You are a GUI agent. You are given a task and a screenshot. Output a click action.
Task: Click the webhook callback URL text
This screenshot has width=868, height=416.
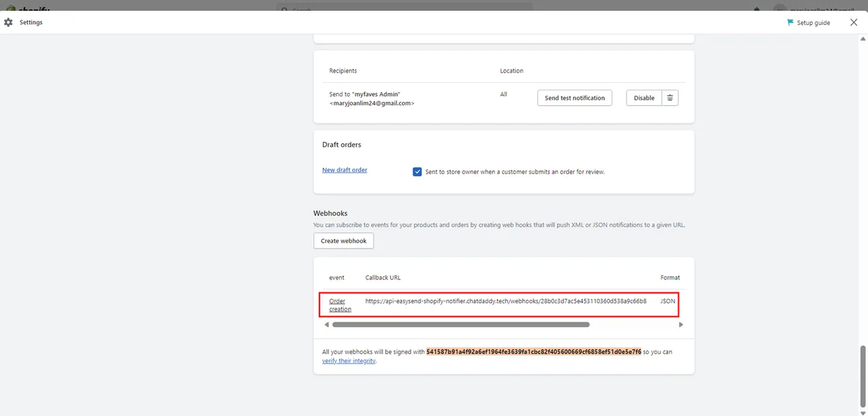[505, 301]
